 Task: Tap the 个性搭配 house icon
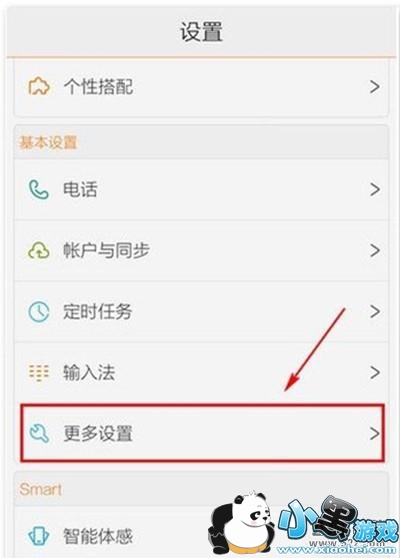(39, 86)
